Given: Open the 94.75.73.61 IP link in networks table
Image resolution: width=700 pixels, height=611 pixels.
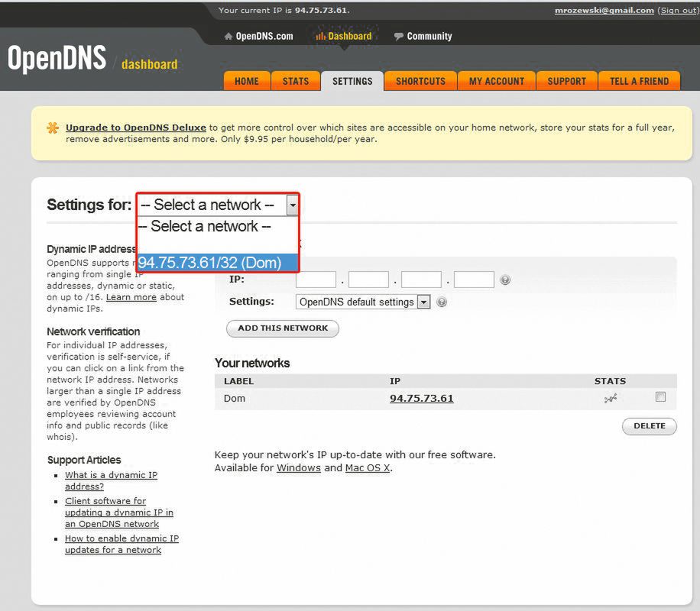Looking at the screenshot, I should [x=421, y=398].
